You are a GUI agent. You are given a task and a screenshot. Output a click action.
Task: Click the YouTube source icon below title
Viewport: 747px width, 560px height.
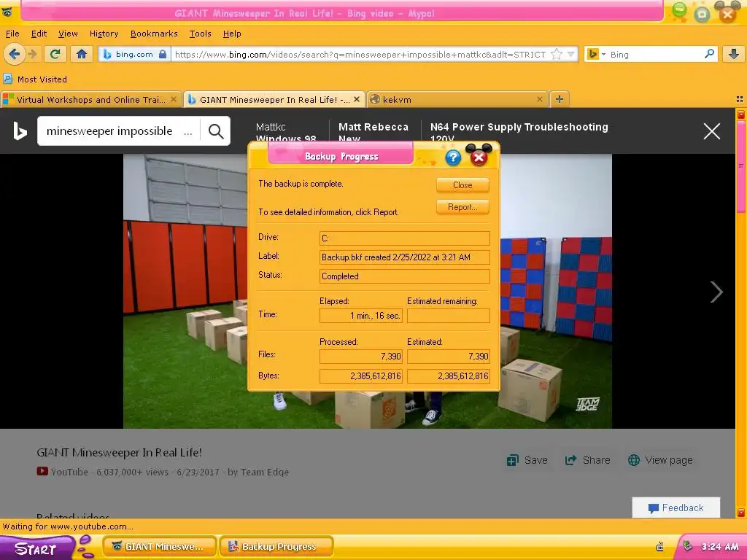click(42, 472)
